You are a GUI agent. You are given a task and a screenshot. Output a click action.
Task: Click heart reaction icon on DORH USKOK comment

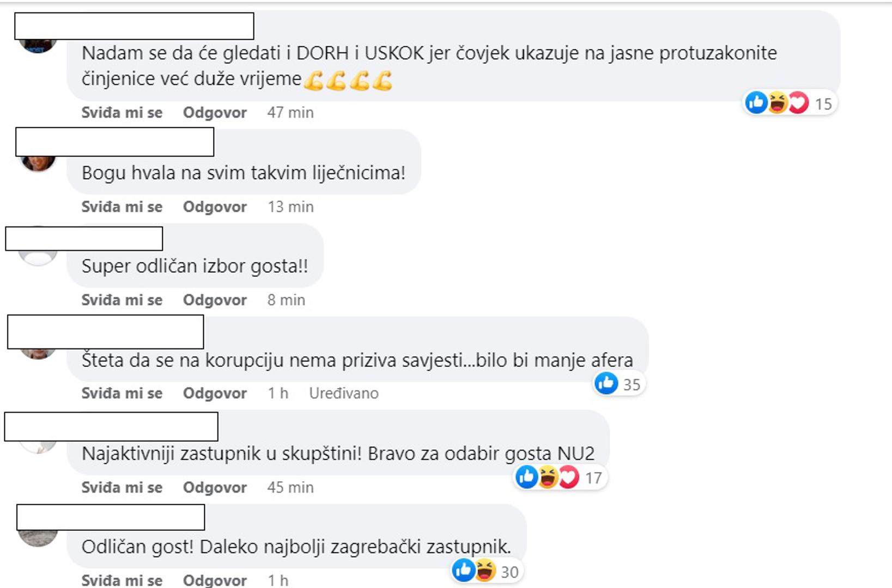799,102
